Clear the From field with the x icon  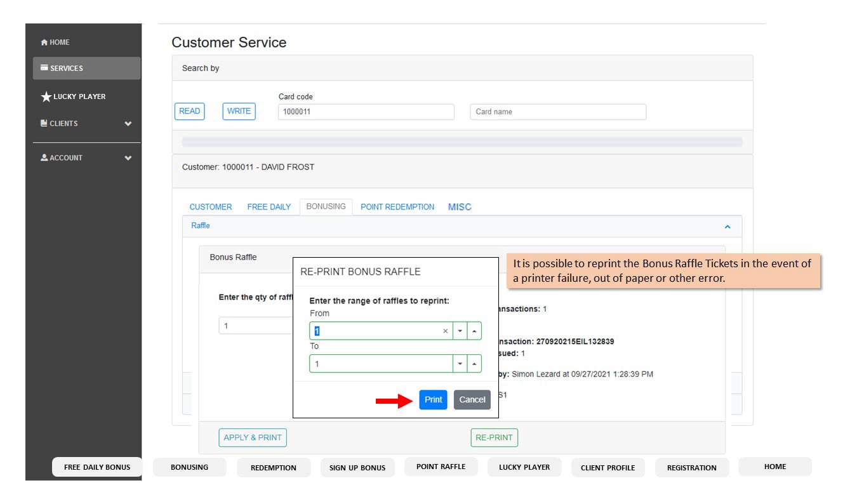(445, 331)
